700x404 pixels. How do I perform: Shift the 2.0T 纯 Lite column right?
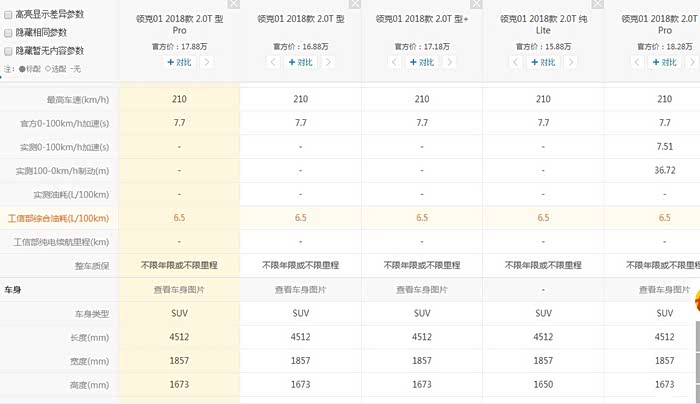[x=570, y=62]
